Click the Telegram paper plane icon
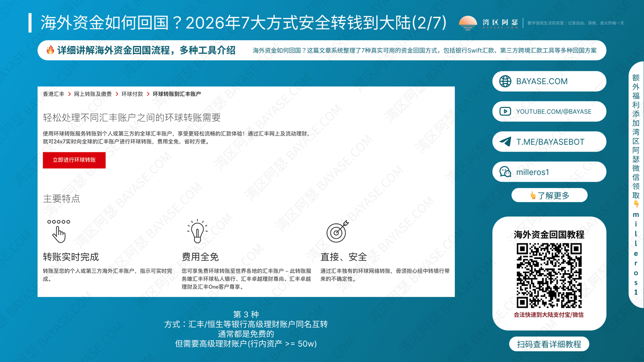The image size is (644, 362). tap(505, 142)
